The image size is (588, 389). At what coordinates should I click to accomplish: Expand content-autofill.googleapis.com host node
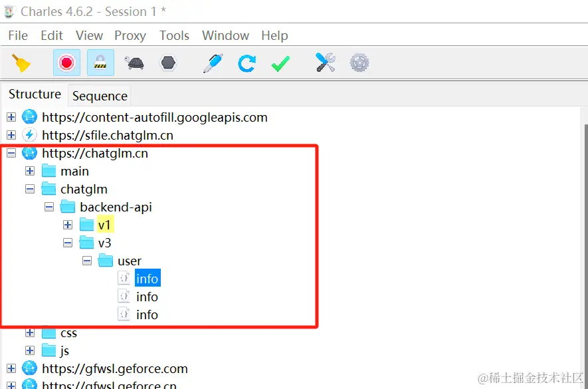pos(11,117)
